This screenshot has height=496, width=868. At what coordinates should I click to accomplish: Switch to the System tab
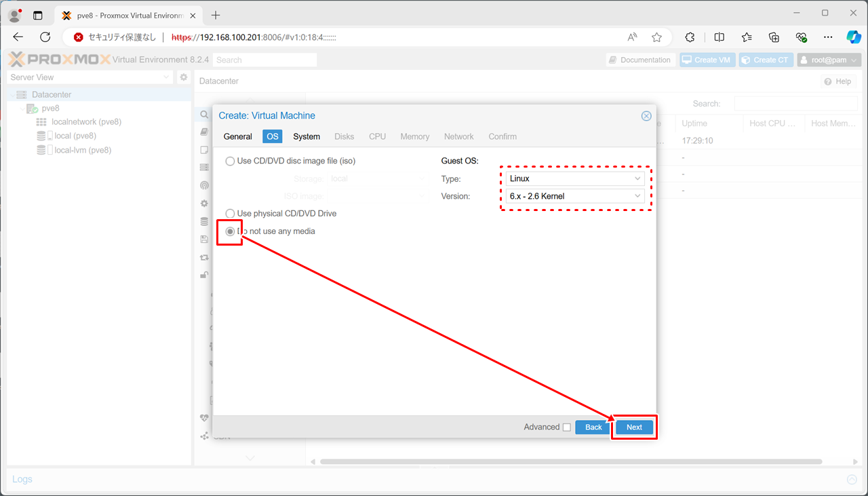(x=307, y=136)
